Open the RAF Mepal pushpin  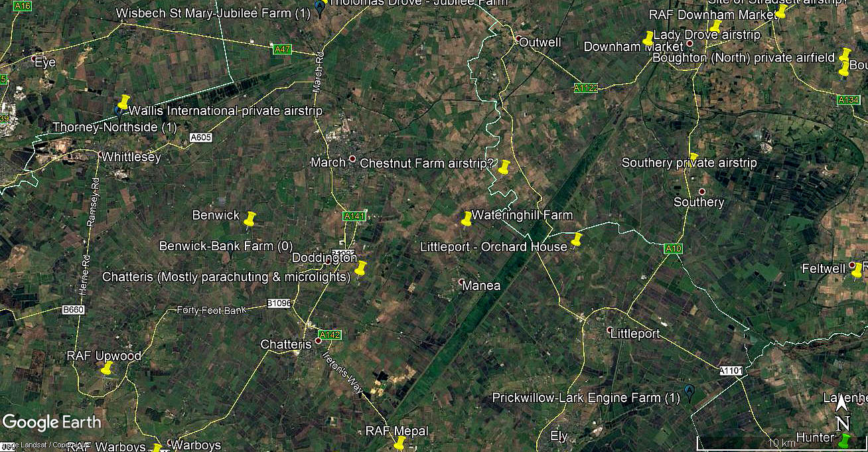pyautogui.click(x=399, y=443)
